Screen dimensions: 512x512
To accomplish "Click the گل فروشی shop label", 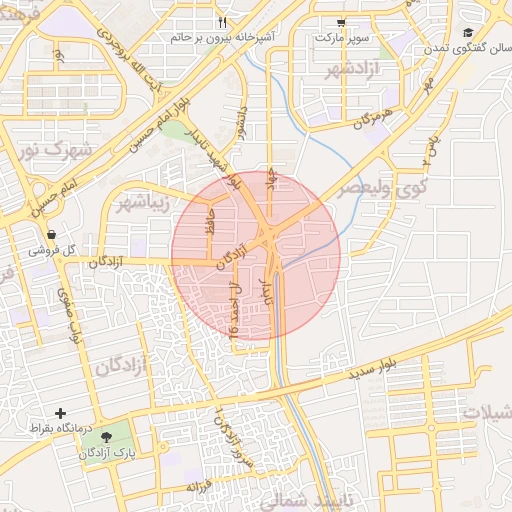I will pos(52,250).
